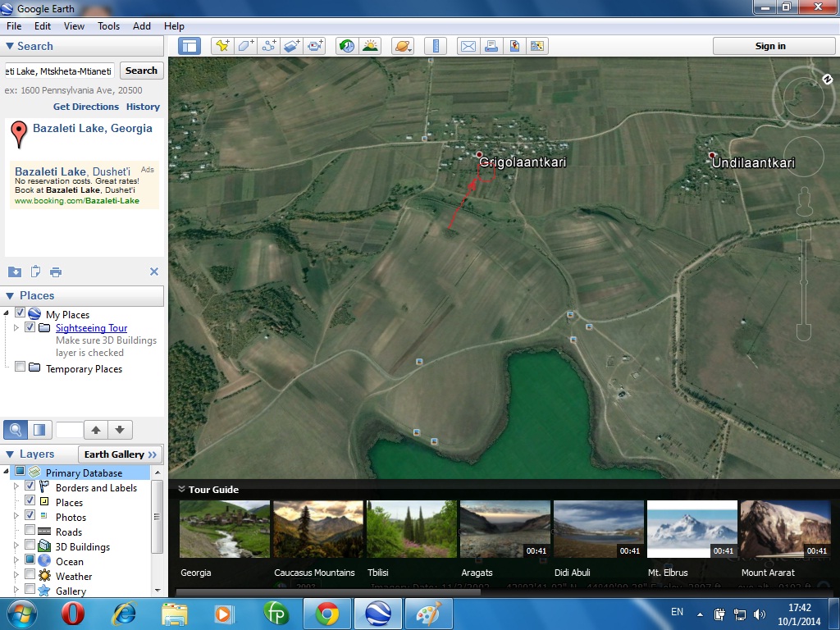Add a placemark with the pushpin tool
Image resolution: width=840 pixels, height=630 pixels.
coord(222,46)
